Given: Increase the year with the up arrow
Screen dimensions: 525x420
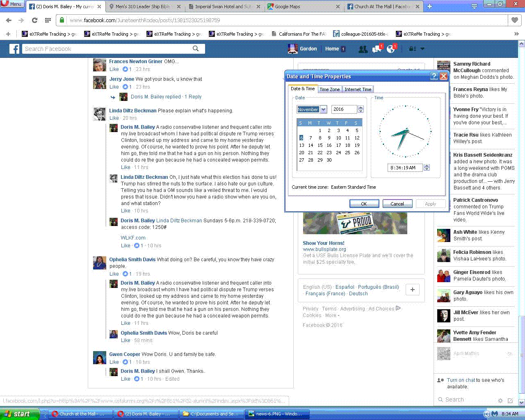Looking at the screenshot, I should [x=361, y=107].
